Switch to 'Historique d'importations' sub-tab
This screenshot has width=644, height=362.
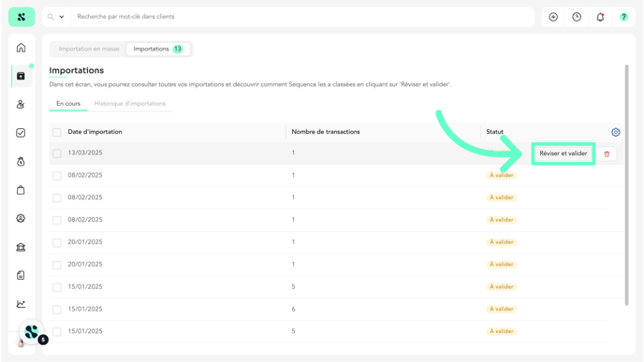pyautogui.click(x=130, y=104)
